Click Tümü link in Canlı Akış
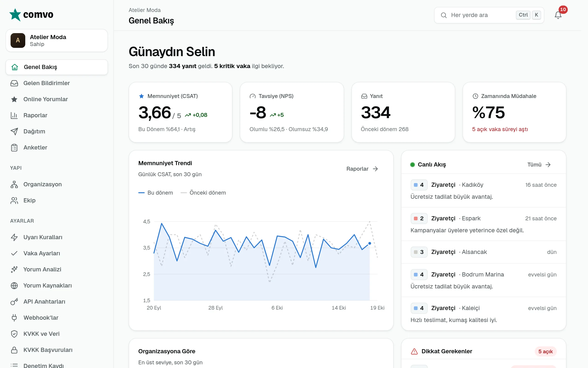Viewport: 588px width, 368px height. (x=539, y=164)
